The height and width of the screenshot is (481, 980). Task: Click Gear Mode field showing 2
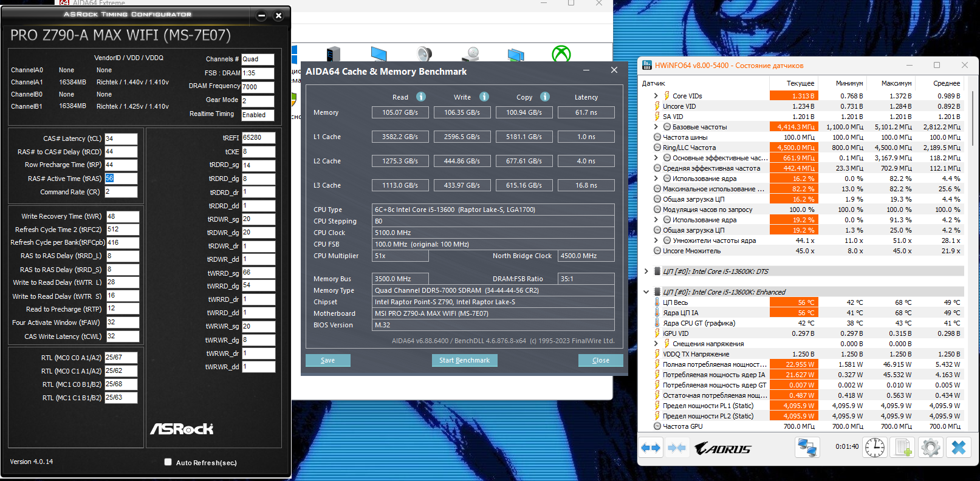point(258,101)
